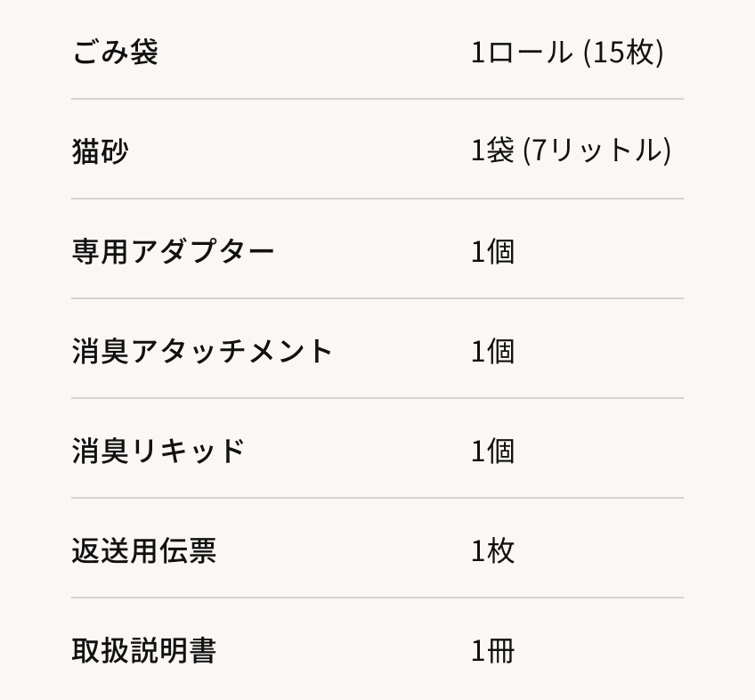Select the 1袋 quantity for 猫砂

click(x=492, y=152)
